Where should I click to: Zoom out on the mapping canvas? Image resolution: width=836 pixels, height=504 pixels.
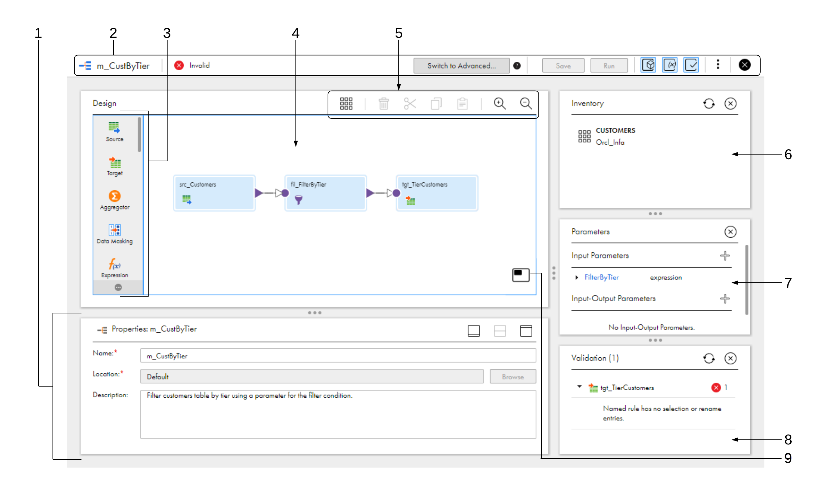526,104
